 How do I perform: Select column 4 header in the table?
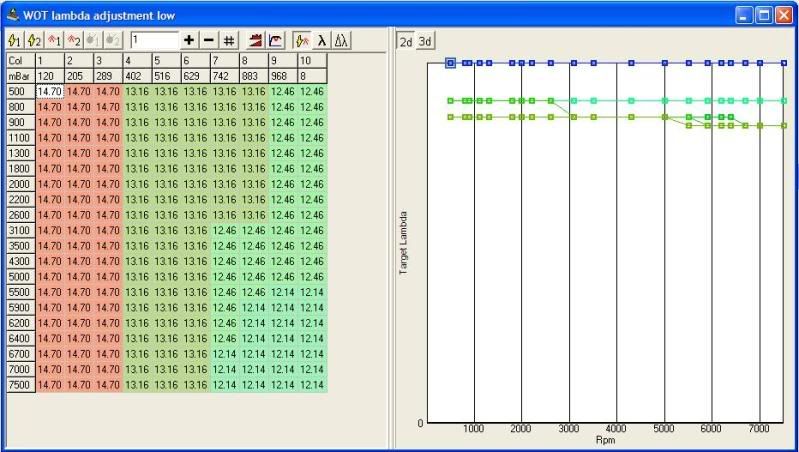(137, 60)
